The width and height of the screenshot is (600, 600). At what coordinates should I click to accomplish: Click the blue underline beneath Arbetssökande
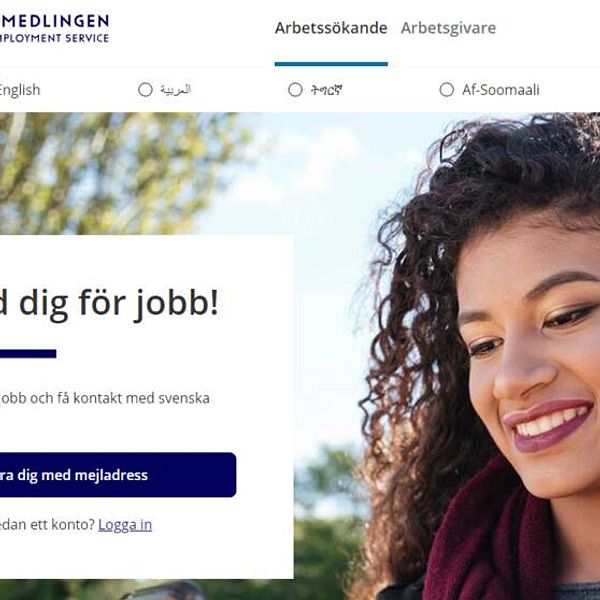(331, 64)
